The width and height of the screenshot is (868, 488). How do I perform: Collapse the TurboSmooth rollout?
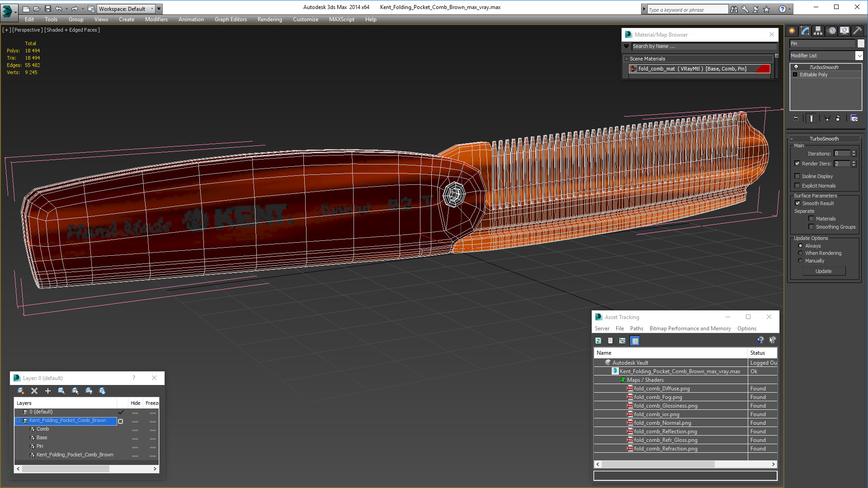pyautogui.click(x=792, y=139)
